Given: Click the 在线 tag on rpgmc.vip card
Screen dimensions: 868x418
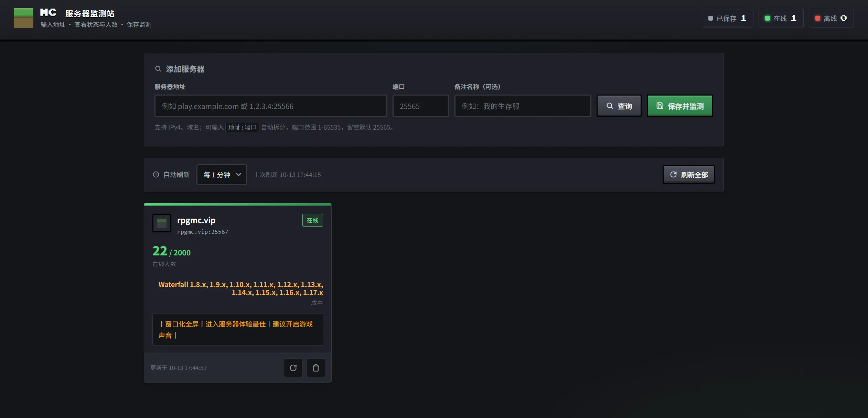Looking at the screenshot, I should click(313, 220).
